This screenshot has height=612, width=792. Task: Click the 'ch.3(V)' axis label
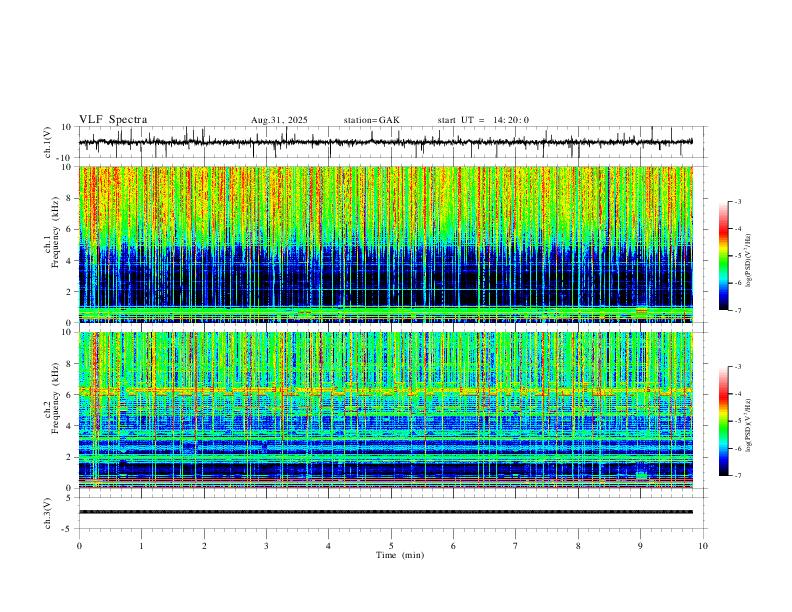tap(48, 513)
